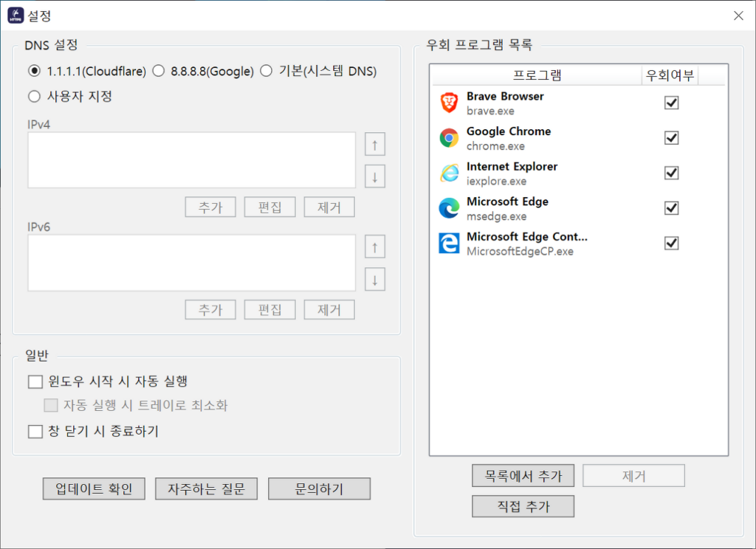Viewport: 756px width, 549px height.
Task: Click 추가 button under IPv6 list
Action: click(x=210, y=309)
